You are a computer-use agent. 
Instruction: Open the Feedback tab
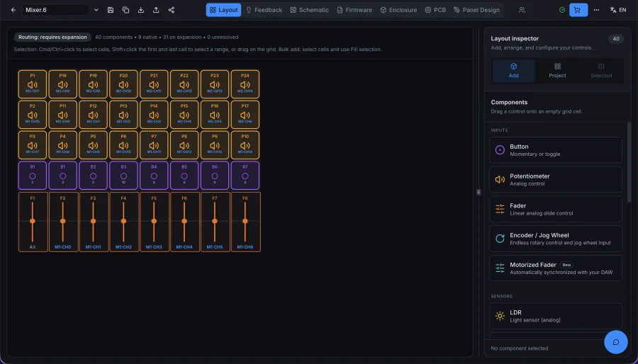point(264,10)
